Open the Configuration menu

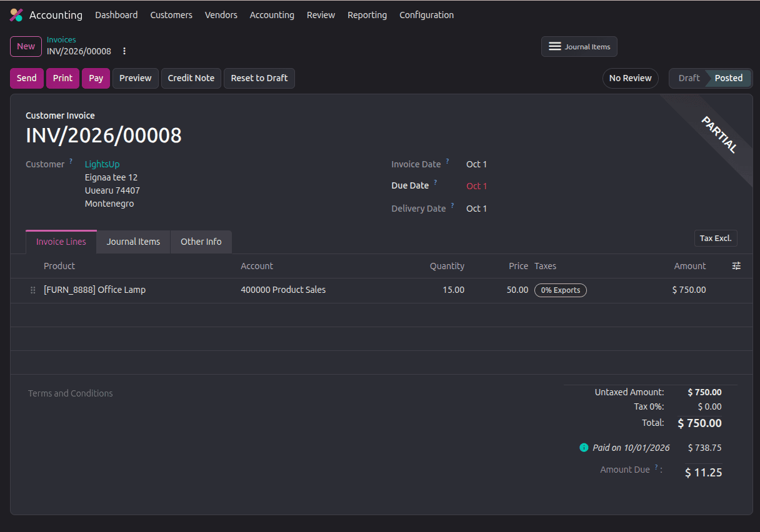click(427, 15)
